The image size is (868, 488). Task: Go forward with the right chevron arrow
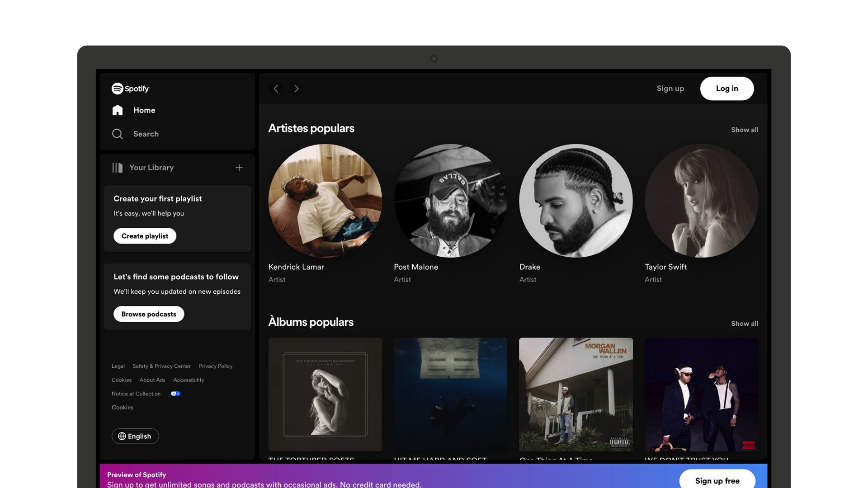point(296,89)
